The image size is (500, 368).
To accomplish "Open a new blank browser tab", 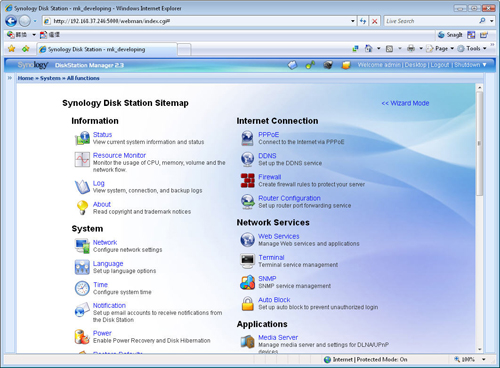I will pos(184,49).
